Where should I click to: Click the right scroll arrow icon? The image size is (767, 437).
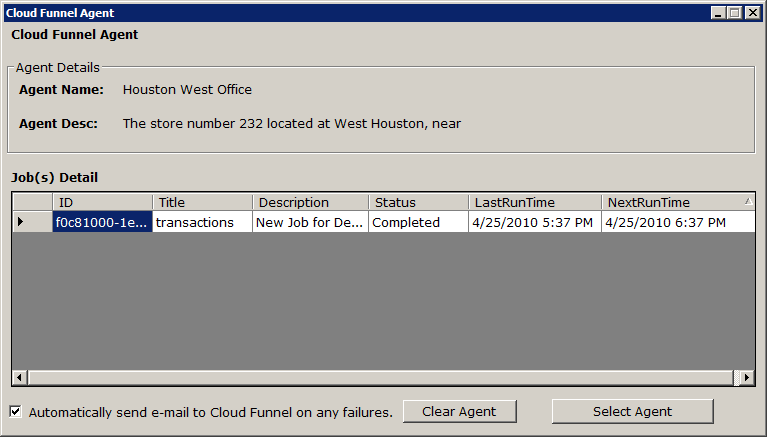point(746,377)
